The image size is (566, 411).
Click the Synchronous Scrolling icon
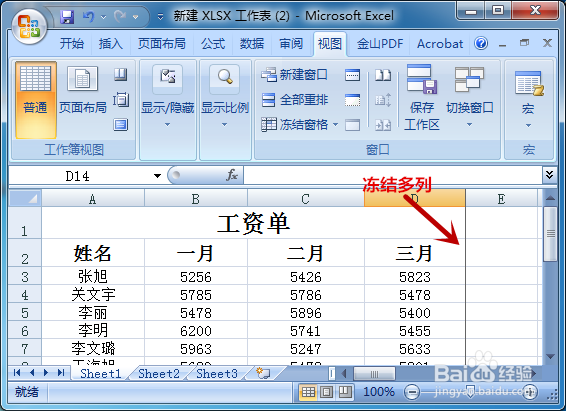pos(383,100)
